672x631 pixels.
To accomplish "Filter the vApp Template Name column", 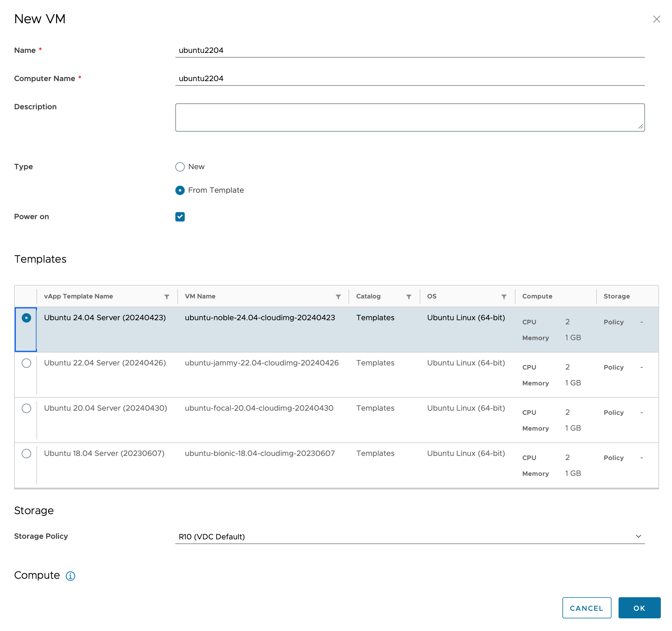I will 167,297.
